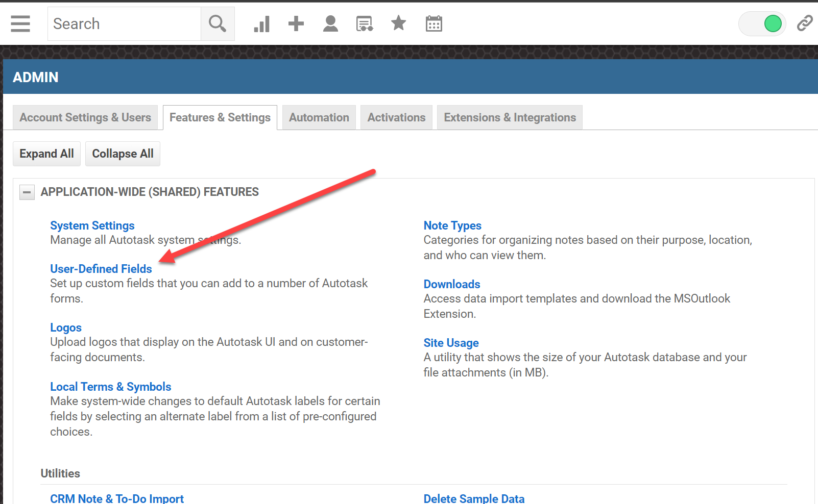Click text "Manage all Autotask system settings."
The height and width of the screenshot is (504, 818).
click(x=146, y=240)
